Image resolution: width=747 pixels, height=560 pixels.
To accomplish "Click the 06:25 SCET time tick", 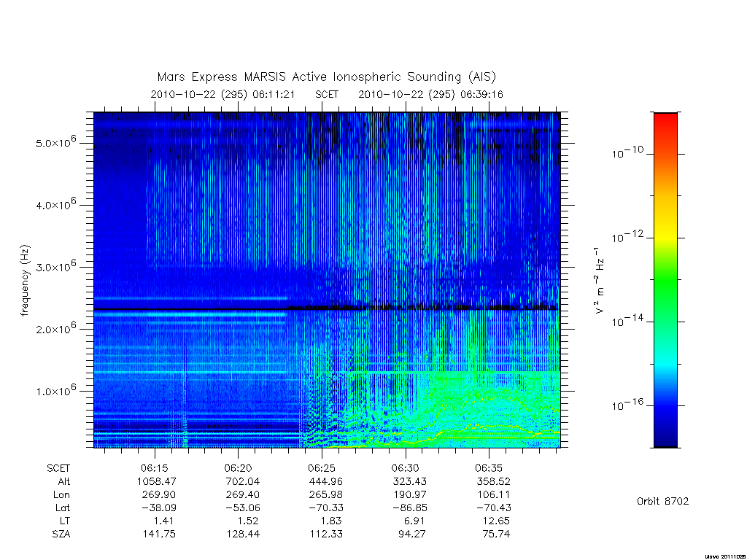I will click(322, 468).
